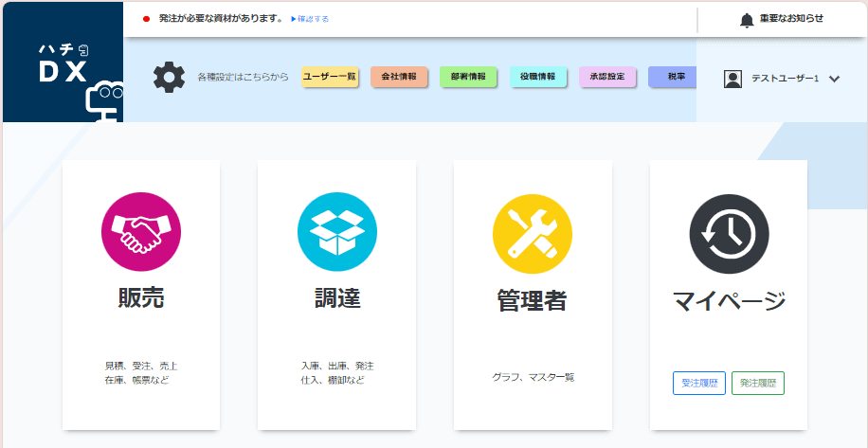Click the マイページ history clock icon
The width and height of the screenshot is (868, 448).
(729, 233)
